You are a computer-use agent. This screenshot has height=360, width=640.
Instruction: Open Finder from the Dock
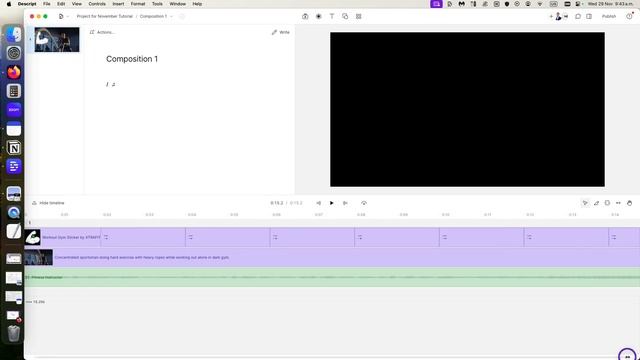(13, 34)
